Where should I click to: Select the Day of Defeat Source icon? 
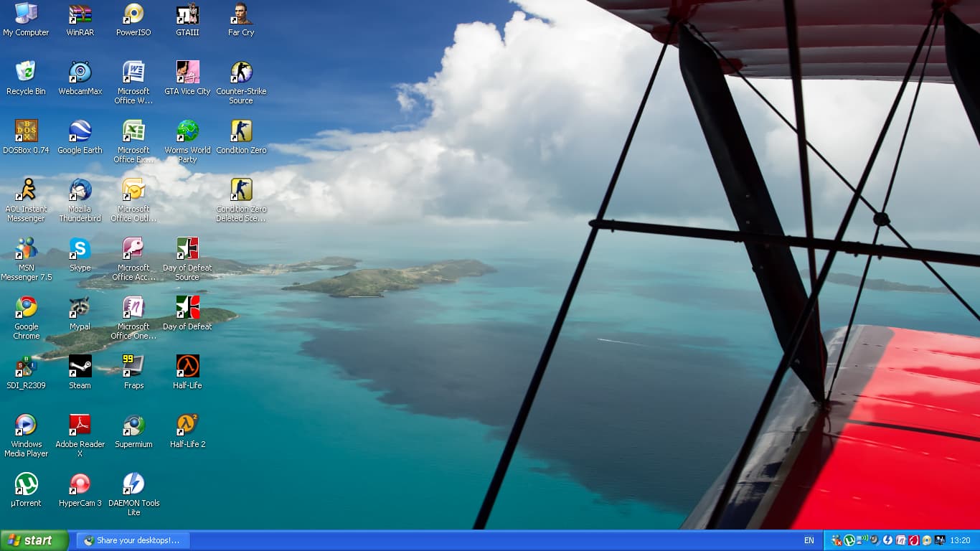[187, 249]
